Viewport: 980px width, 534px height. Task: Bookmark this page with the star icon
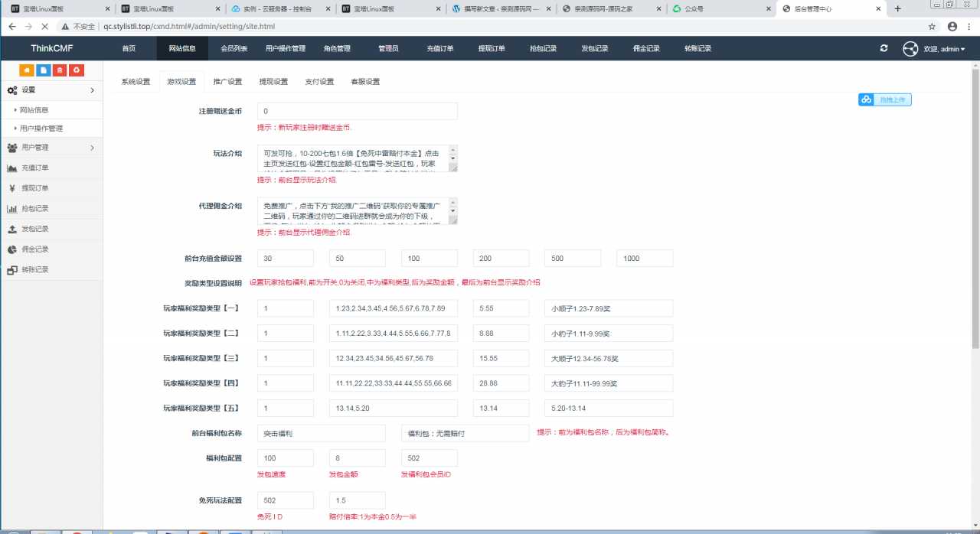932,26
